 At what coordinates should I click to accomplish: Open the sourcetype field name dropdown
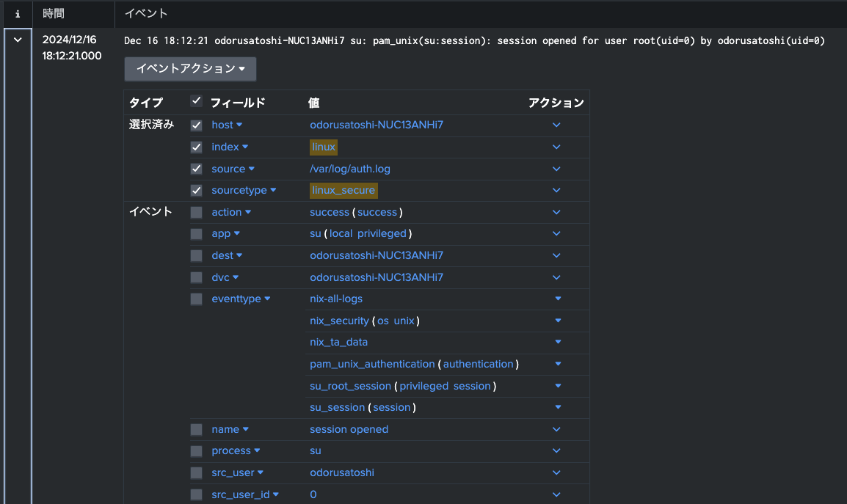(x=244, y=190)
